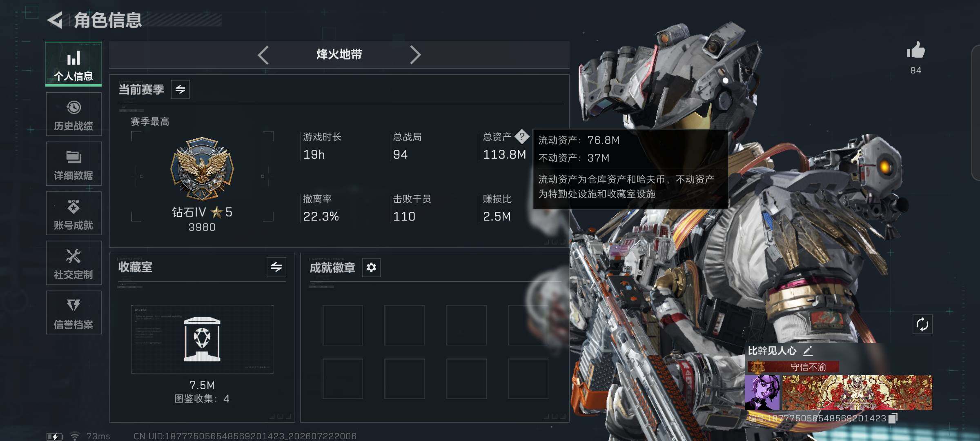Viewport: 980px width, 441px height.
Task: Toggle the 收藏室 swap view button
Action: (x=276, y=267)
